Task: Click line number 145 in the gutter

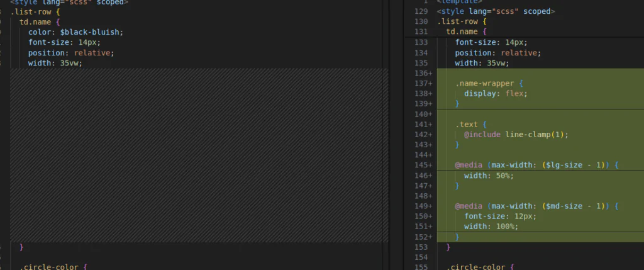Action: click(421, 166)
